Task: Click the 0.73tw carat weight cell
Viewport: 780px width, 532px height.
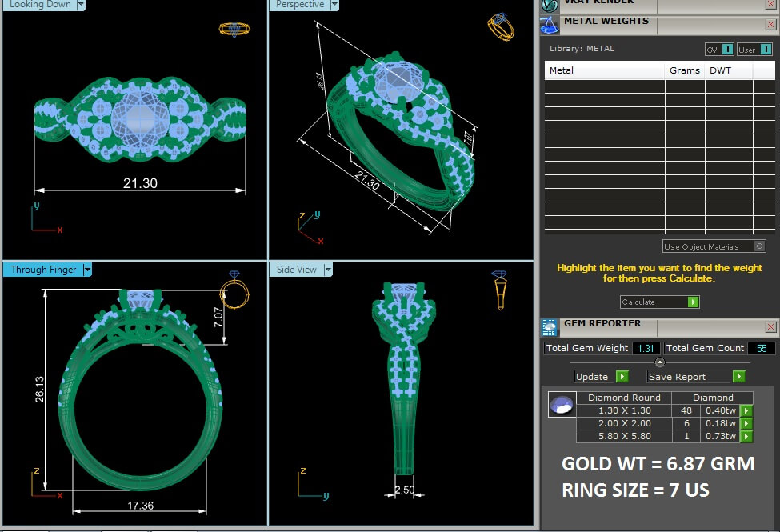Action: click(720, 437)
